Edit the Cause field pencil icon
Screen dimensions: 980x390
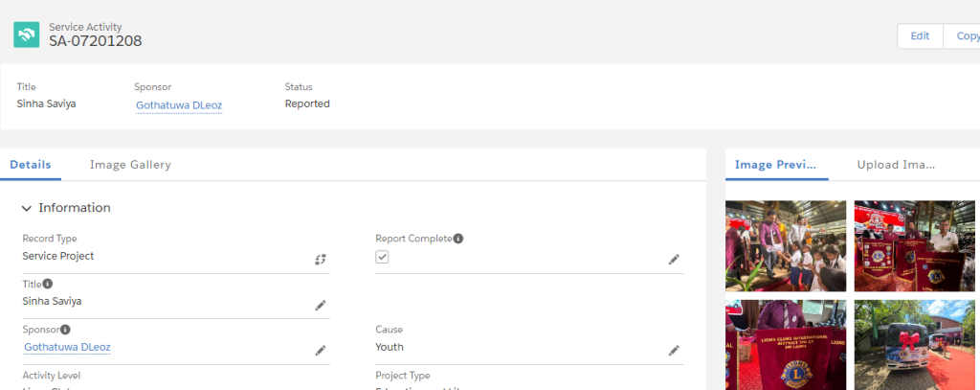click(x=673, y=351)
